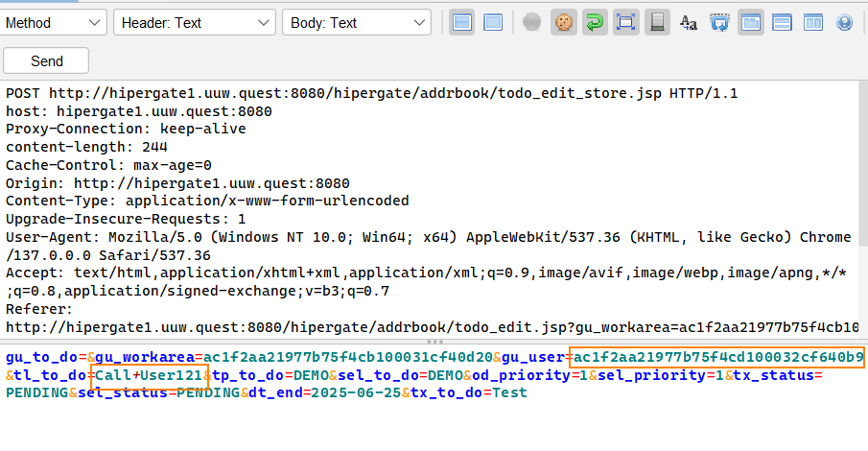This screenshot has height=451, width=868.
Task: Expand the Header: Text dropdown
Action: (x=193, y=23)
